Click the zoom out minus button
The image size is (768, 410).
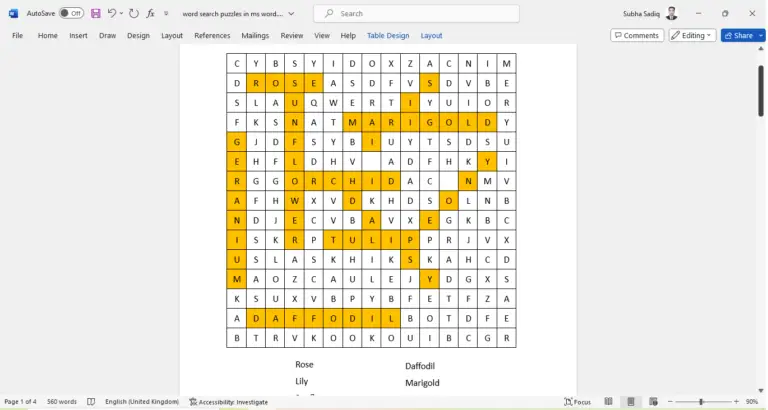click(671, 402)
